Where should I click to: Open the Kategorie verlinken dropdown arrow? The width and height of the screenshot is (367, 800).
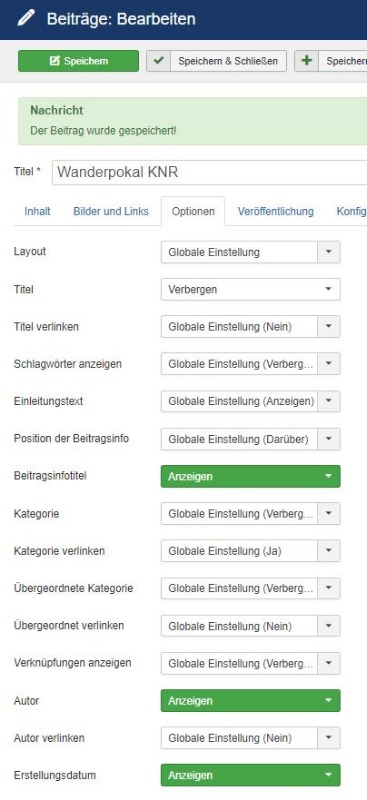click(x=329, y=551)
